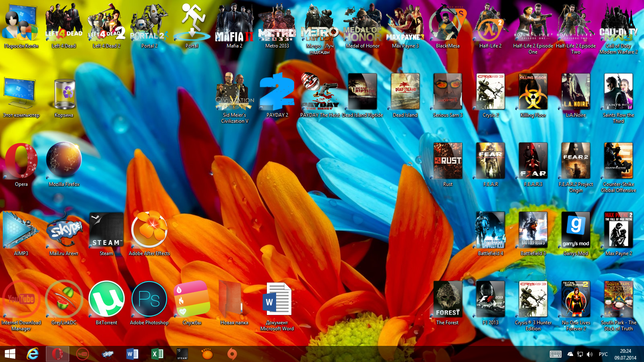
Task: Click Half-Life 2 Episode Two icon
Action: point(576,23)
